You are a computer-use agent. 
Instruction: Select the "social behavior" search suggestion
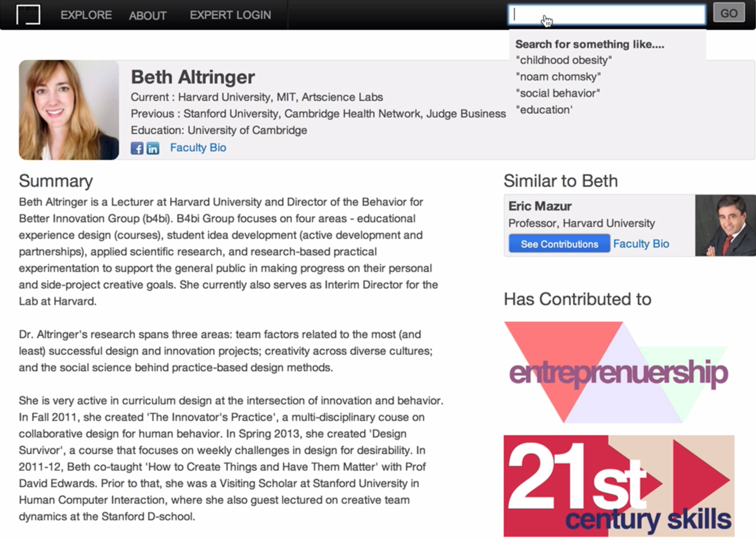(x=558, y=93)
